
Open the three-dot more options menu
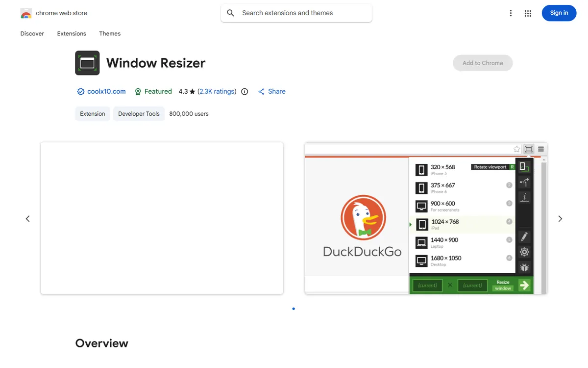click(x=511, y=13)
